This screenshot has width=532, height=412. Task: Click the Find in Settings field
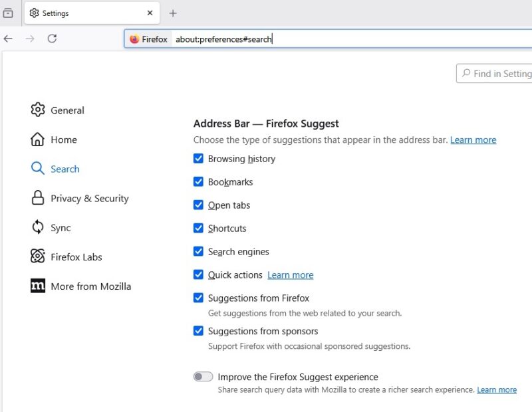tap(499, 73)
